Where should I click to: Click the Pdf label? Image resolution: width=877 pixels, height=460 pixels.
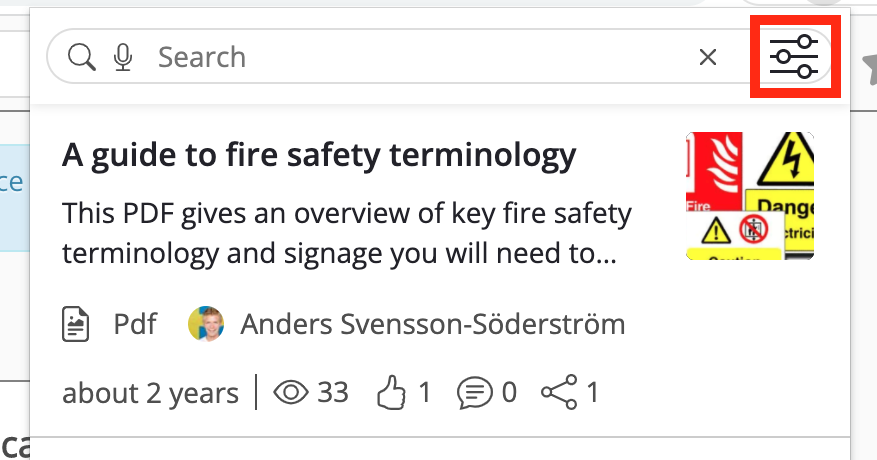[135, 324]
